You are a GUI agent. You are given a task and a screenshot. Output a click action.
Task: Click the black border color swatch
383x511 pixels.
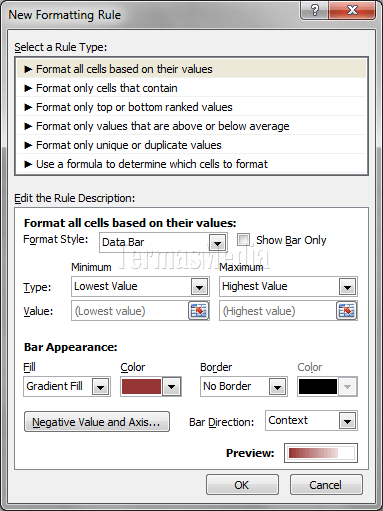tap(318, 387)
